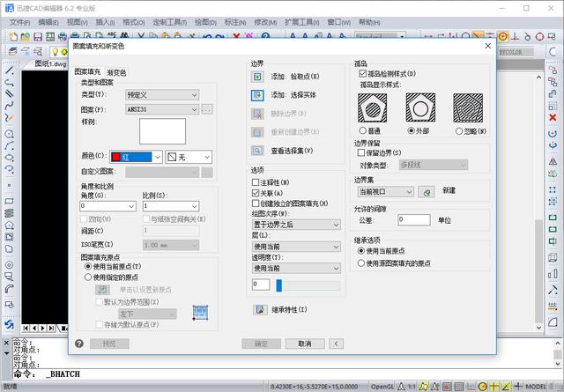The height and width of the screenshot is (392, 564).
Task: Click the Add Pick Points boundary icon
Action: [257, 77]
